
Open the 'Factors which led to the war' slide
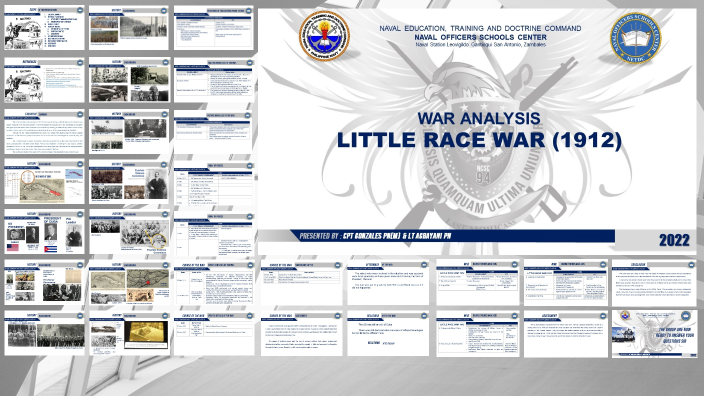214,132
